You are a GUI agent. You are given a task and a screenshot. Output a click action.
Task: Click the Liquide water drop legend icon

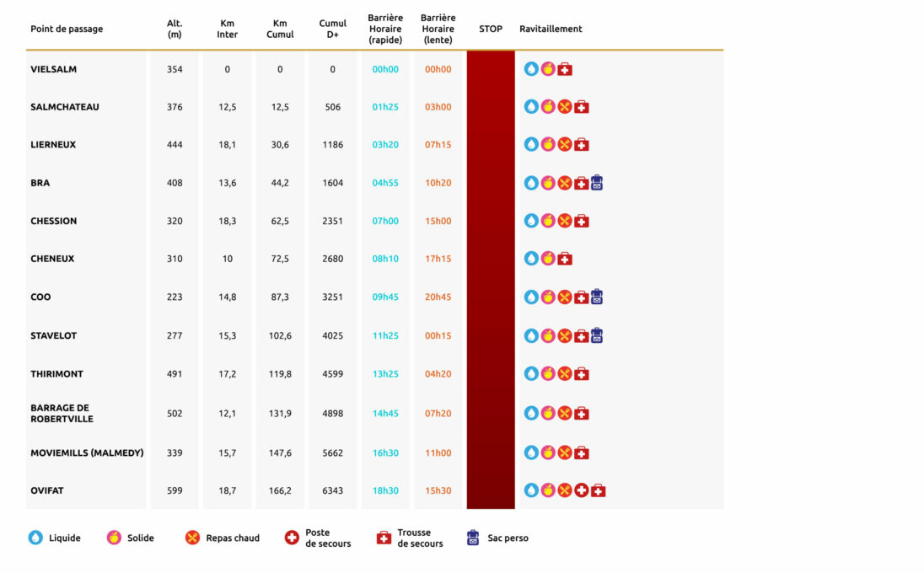click(x=35, y=538)
